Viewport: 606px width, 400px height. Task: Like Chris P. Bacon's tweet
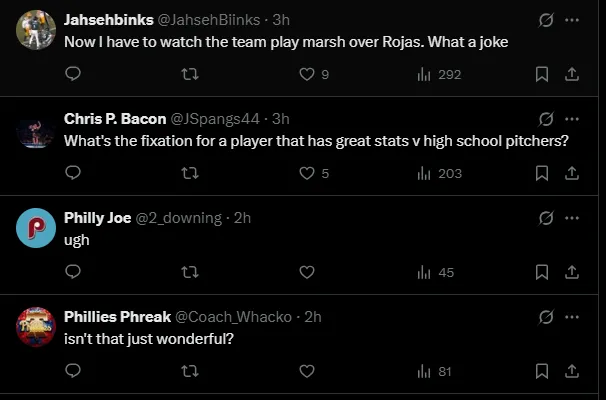[x=307, y=173]
